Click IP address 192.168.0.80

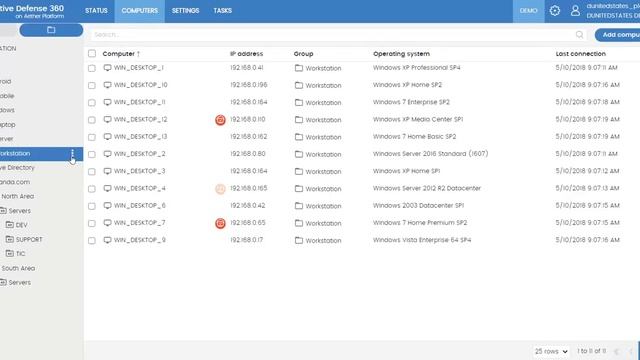click(248, 154)
